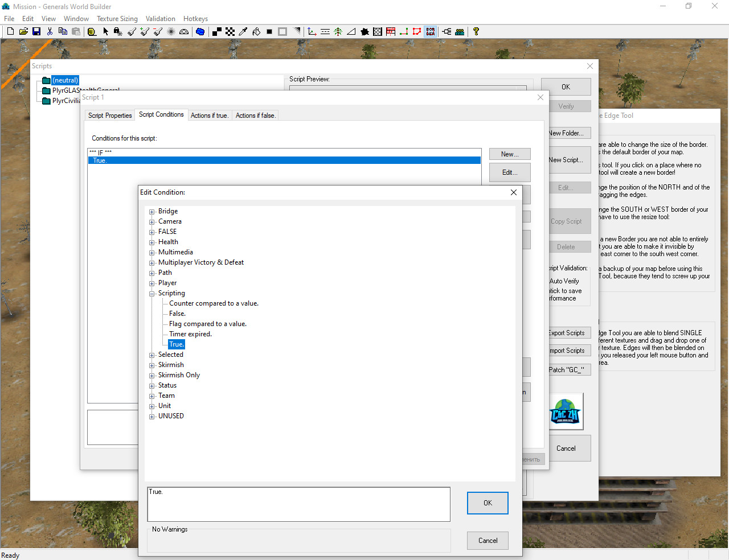Pick the plain height brush tool
Screen dimensions: 729x560
(132, 32)
